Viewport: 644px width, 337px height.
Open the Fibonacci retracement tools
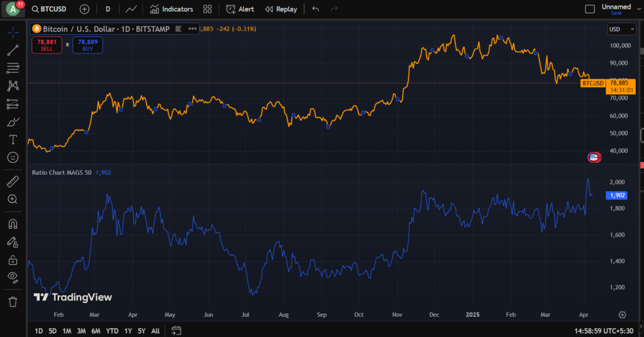pyautogui.click(x=13, y=68)
